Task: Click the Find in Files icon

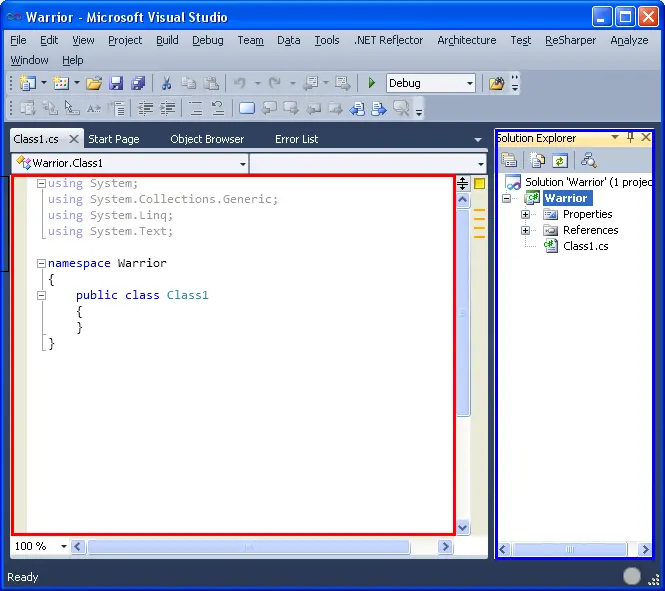Action: 496,83
